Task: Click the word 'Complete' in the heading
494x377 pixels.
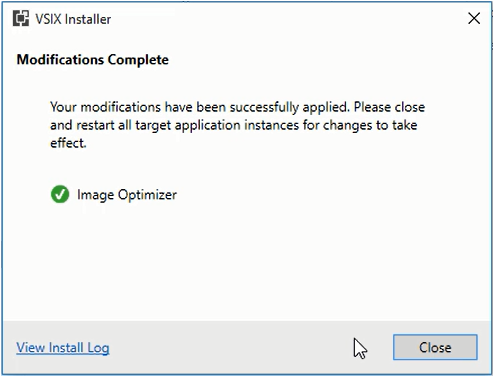Action: [x=138, y=60]
